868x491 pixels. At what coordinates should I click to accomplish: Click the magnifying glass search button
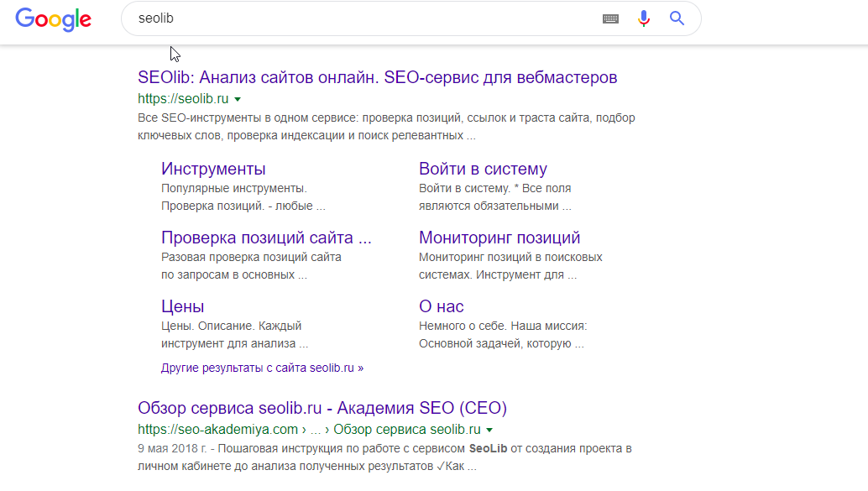[x=677, y=18]
